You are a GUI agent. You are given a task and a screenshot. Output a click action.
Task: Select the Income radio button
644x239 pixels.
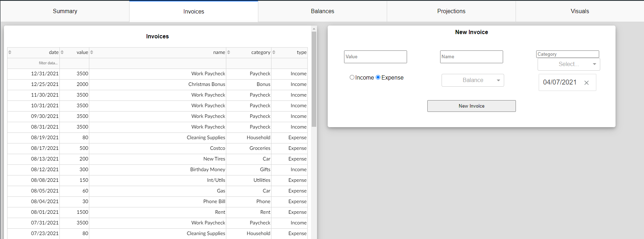coord(352,77)
